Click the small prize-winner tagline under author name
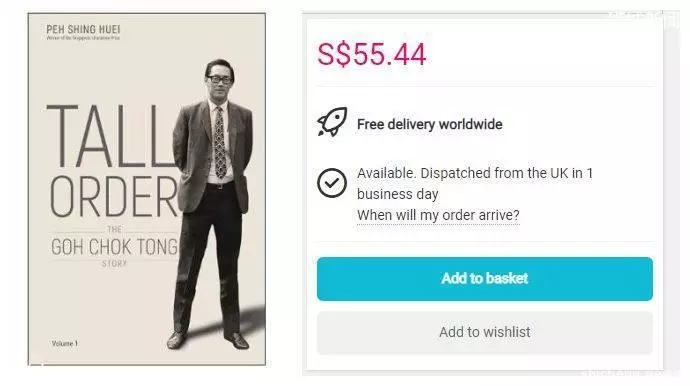690x386 pixels. pos(83,38)
